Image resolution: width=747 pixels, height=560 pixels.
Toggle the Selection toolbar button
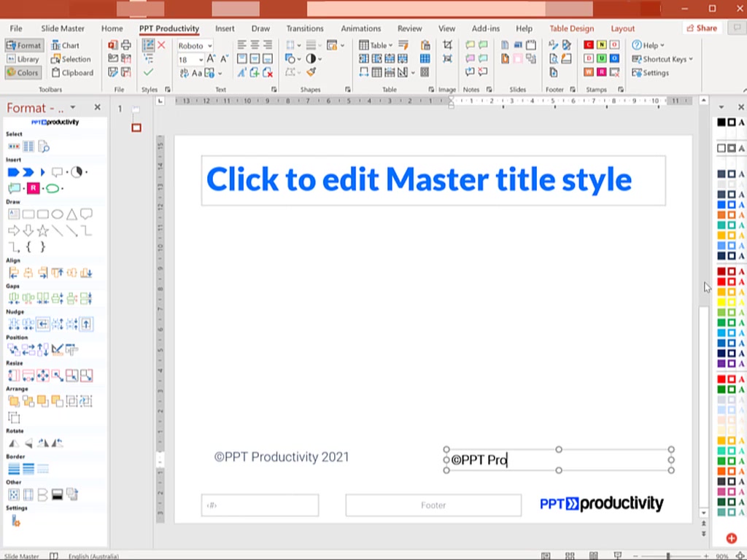click(x=71, y=59)
